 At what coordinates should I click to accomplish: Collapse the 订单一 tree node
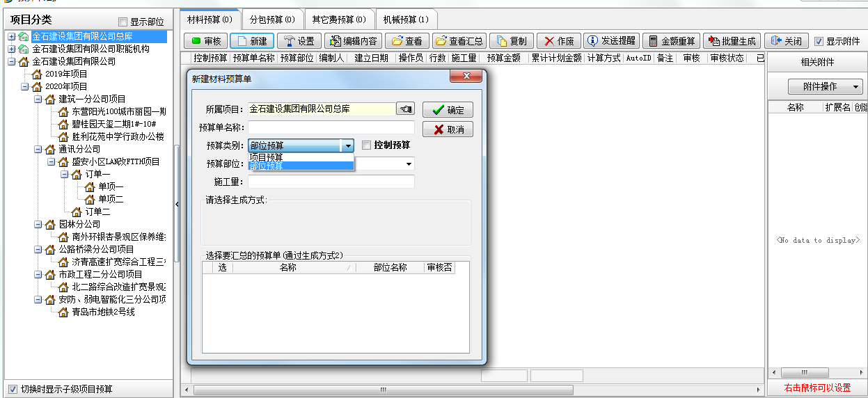coord(64,174)
